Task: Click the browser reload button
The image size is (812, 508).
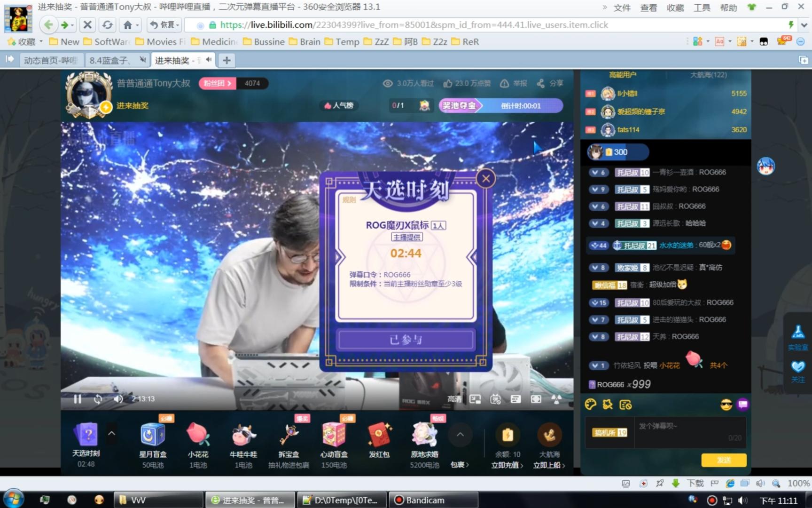Action: [x=107, y=25]
